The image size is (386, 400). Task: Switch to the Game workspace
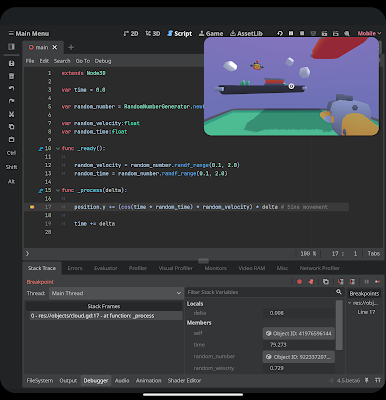tap(211, 33)
